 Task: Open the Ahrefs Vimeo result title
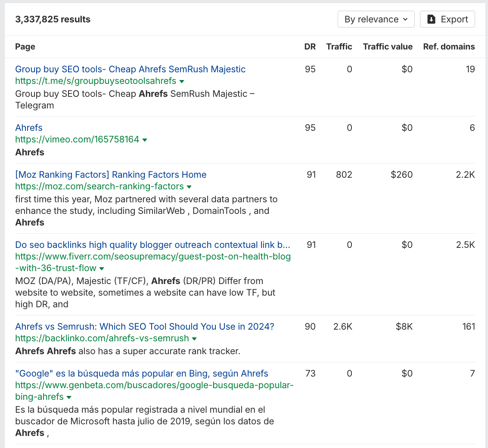tap(29, 128)
